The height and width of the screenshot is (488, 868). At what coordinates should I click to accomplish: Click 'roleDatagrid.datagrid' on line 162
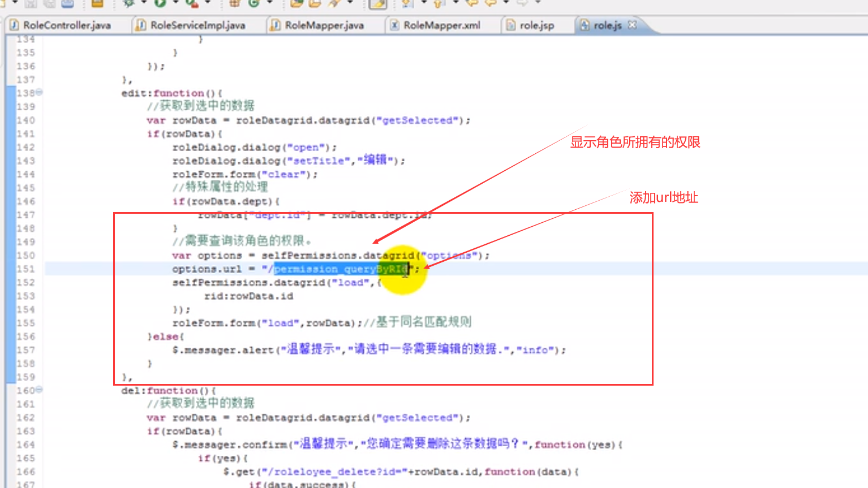[303, 417]
